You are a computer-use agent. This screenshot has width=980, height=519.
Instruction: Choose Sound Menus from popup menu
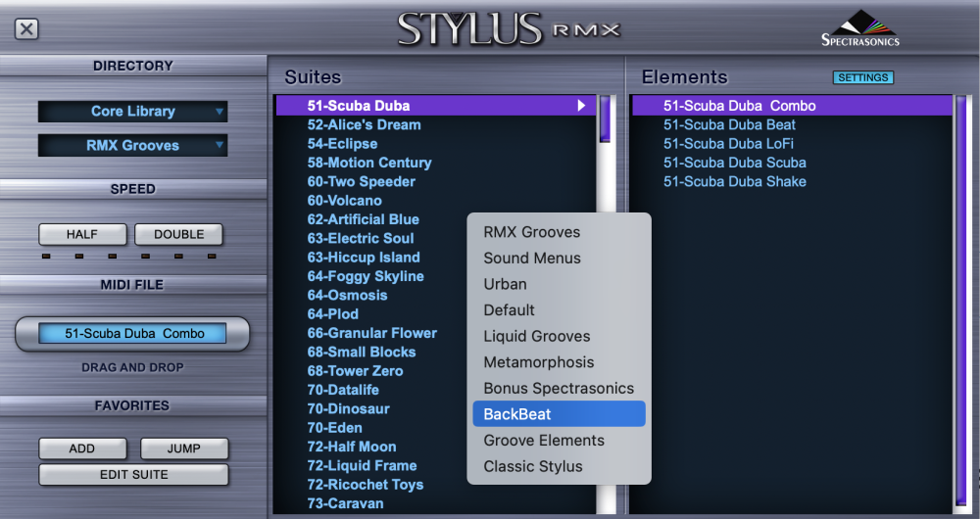click(x=559, y=258)
